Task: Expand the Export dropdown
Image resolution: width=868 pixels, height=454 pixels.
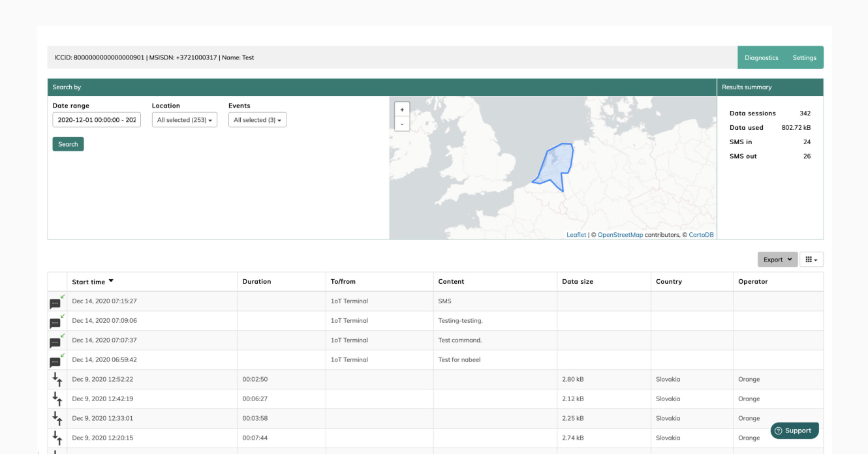Action: pos(777,260)
